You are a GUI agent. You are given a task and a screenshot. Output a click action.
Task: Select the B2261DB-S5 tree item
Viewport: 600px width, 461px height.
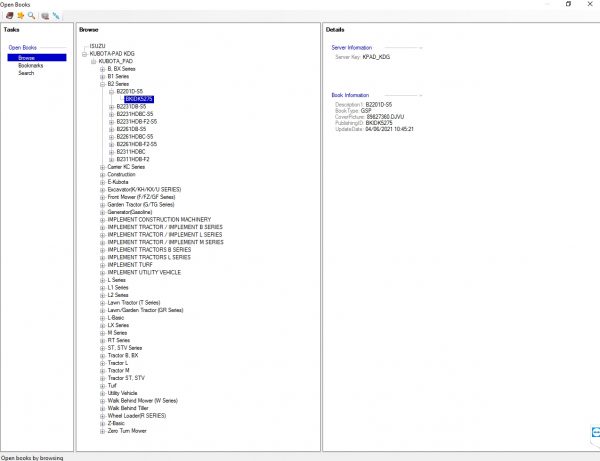coord(131,129)
